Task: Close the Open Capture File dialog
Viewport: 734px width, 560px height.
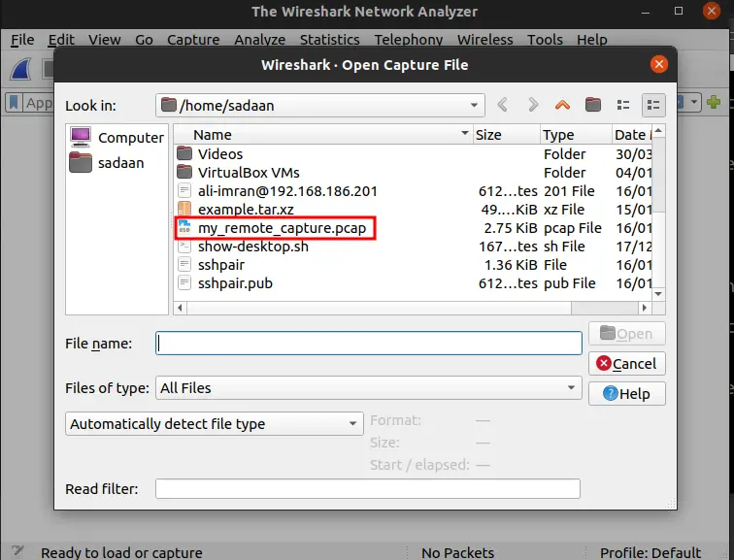Action: pos(659,64)
